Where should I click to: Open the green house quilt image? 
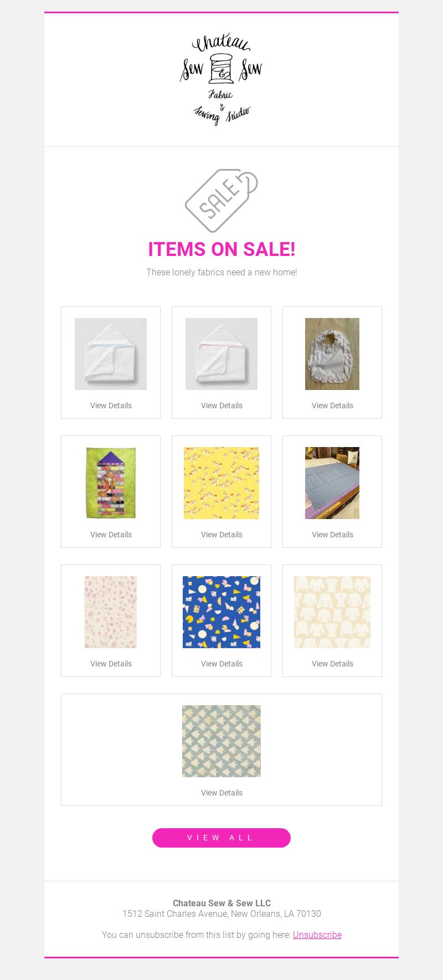tap(111, 483)
